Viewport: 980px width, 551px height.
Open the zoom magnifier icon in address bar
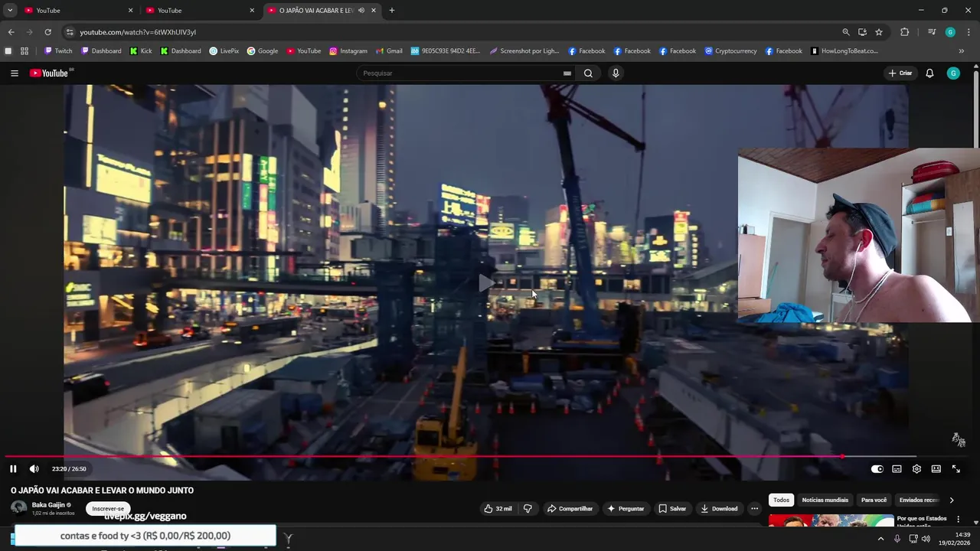pos(846,32)
